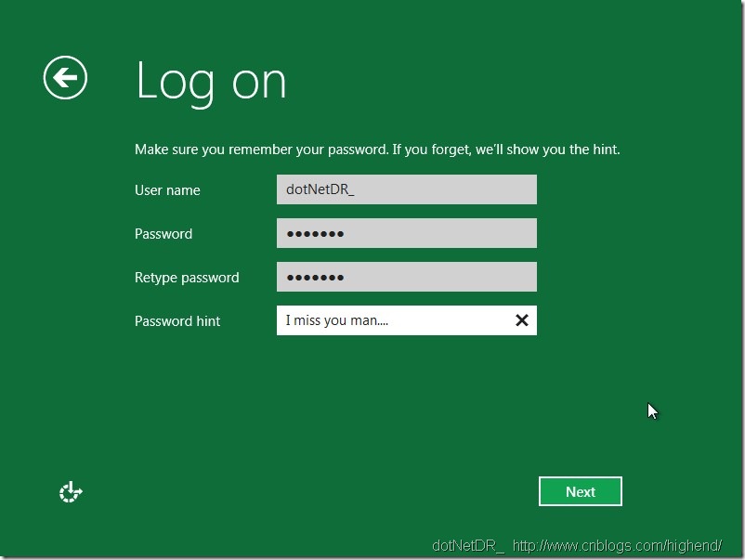Click the Next button
The width and height of the screenshot is (745, 560).
(x=581, y=491)
